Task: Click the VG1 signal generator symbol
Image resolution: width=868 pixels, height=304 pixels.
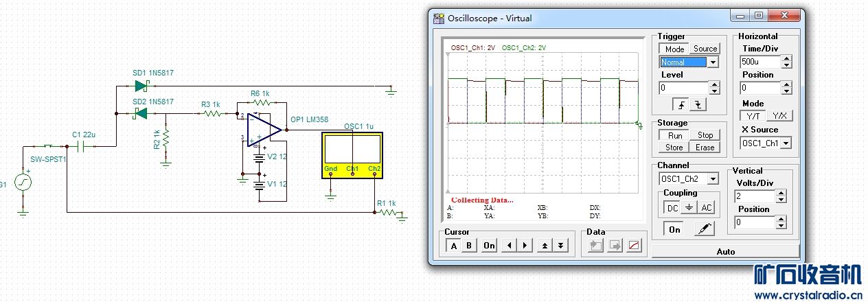Action: click(23, 183)
